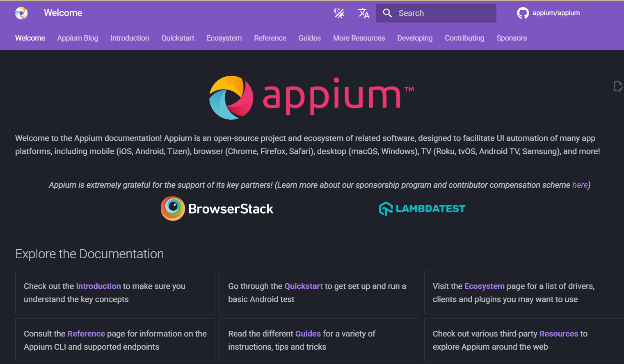Switch to the Developing section
624x364 pixels.
[415, 38]
